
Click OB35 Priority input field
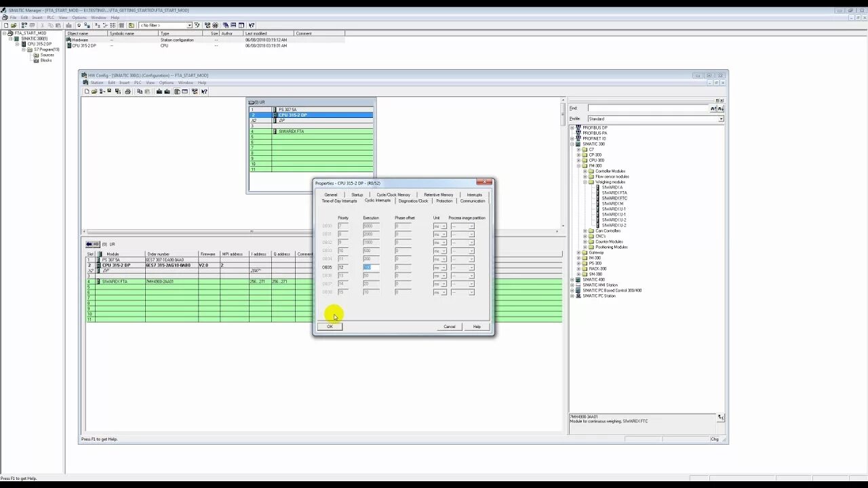tap(342, 267)
